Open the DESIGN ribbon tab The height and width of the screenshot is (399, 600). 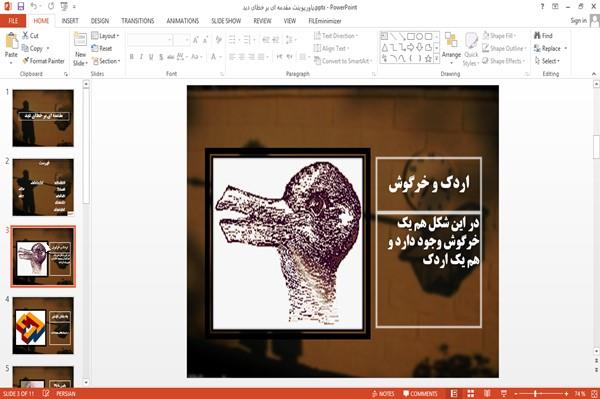point(100,21)
